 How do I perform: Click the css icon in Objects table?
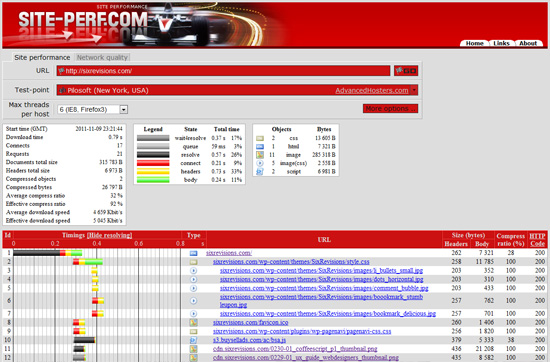coord(260,138)
